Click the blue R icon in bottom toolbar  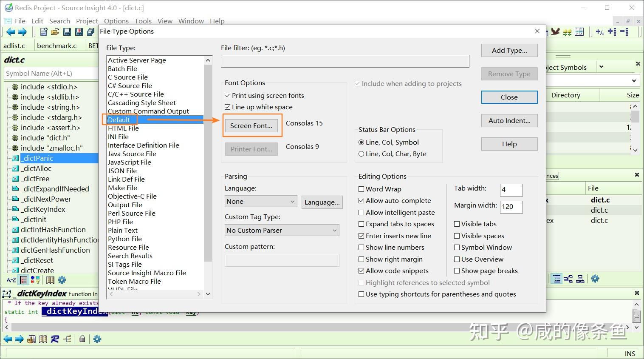[x=55, y=339]
